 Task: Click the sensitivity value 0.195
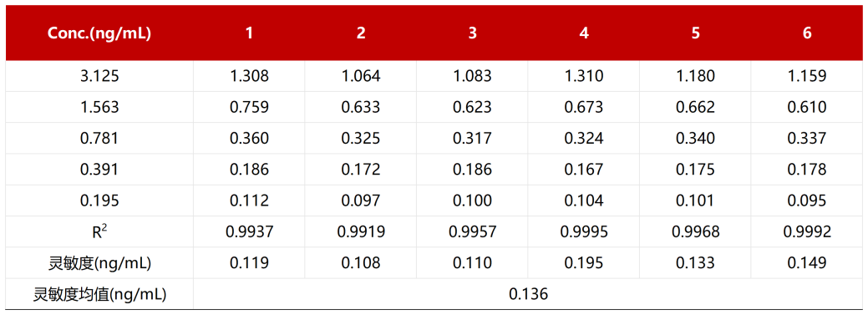[x=584, y=263]
